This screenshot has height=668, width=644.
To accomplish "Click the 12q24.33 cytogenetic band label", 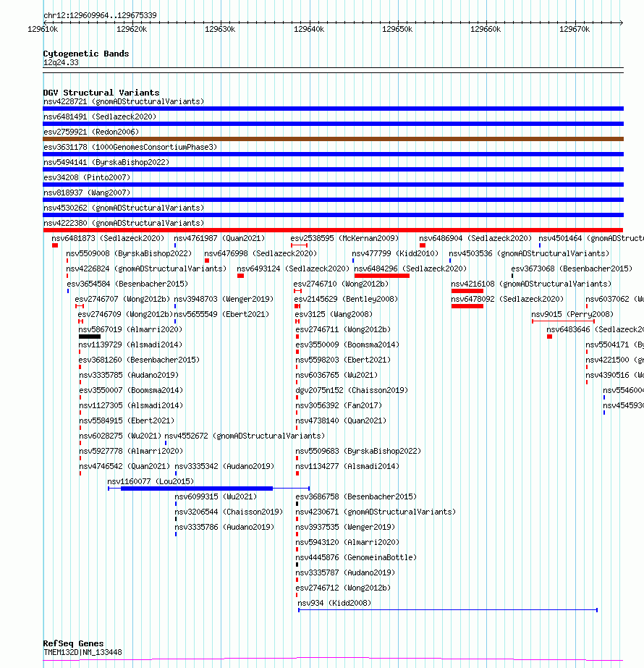I will 61,63.
